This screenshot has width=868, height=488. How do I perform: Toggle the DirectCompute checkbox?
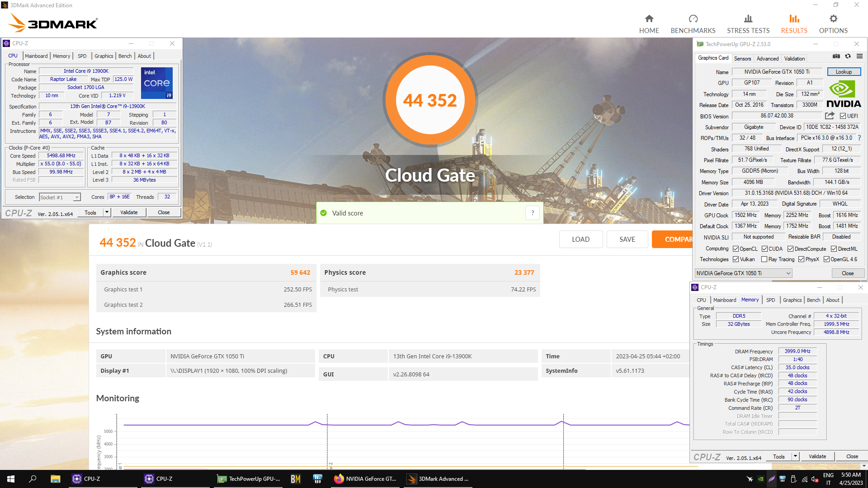[790, 249]
